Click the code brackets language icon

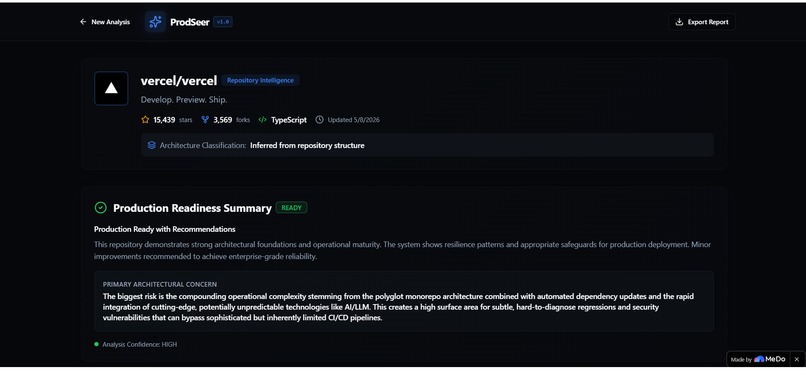click(x=263, y=120)
